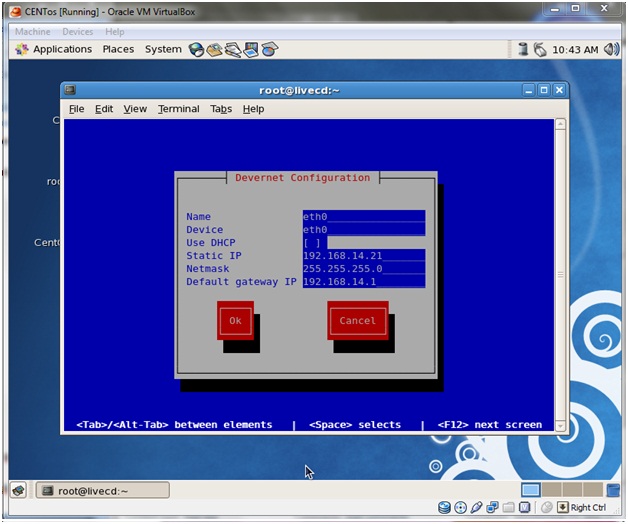Switch to the first active workspace
The width and height of the screenshot is (628, 524).
(531, 490)
